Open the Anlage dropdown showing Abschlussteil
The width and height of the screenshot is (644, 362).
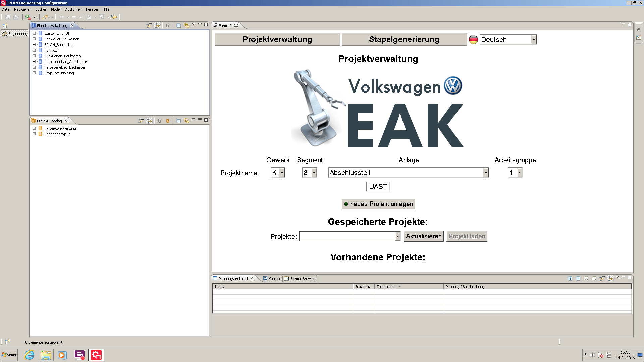click(x=486, y=172)
